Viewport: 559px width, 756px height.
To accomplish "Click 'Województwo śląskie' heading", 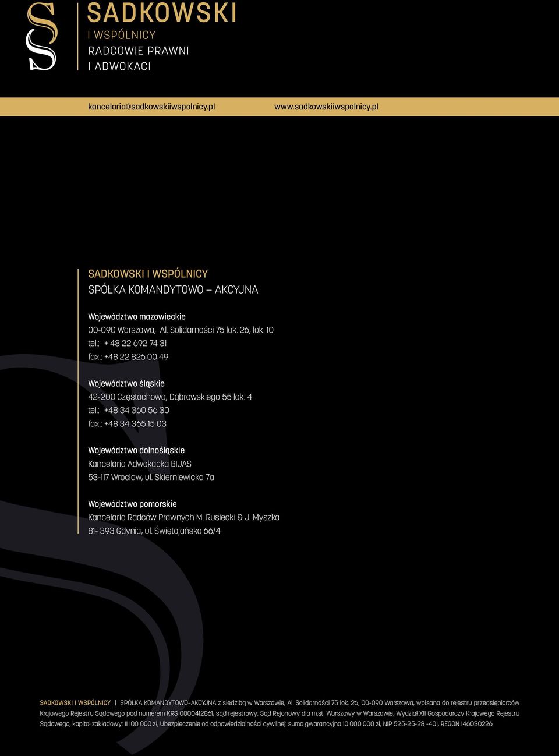I will pos(126,383).
